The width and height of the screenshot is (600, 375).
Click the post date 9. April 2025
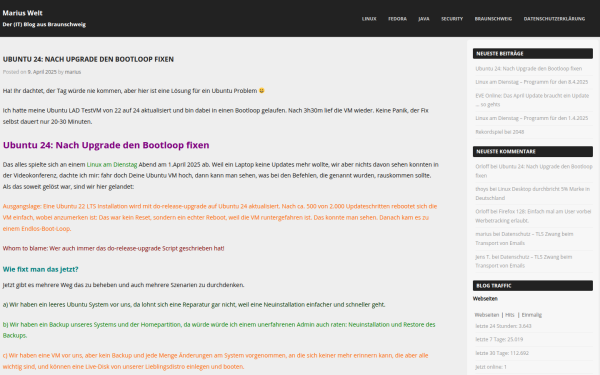click(42, 72)
